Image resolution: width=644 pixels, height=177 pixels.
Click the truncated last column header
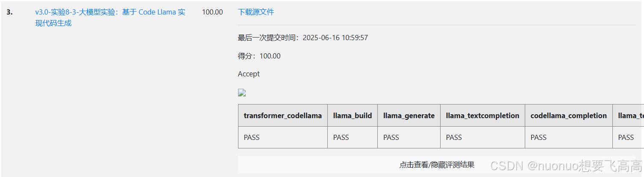(x=629, y=116)
